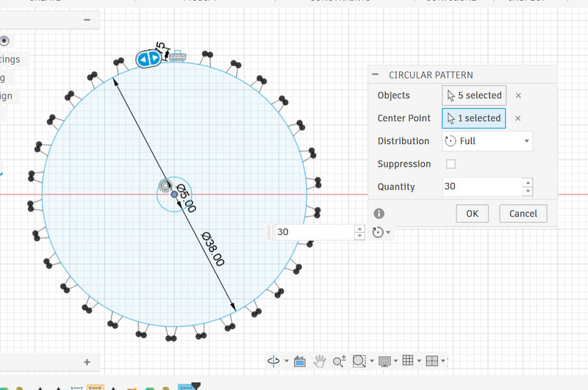The image size is (588, 390).
Task: Decrease on-canvas quantity with down arrow
Action: 359,236
